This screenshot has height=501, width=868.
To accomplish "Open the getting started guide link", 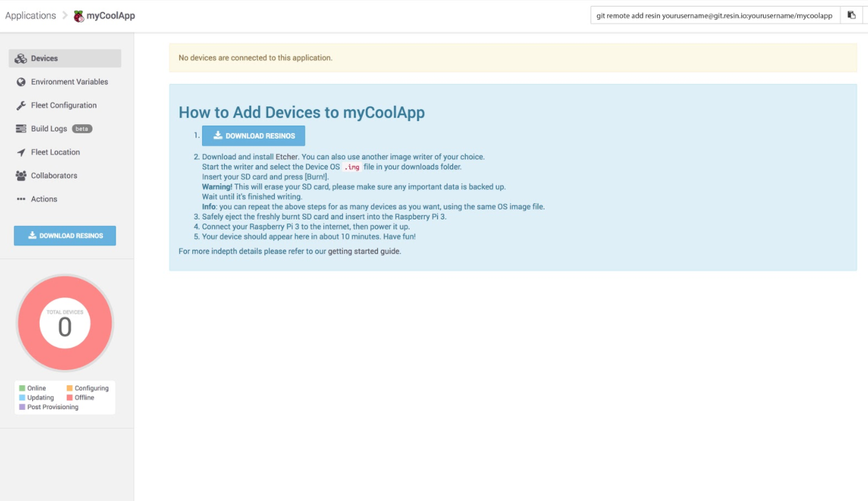I will [x=364, y=251].
